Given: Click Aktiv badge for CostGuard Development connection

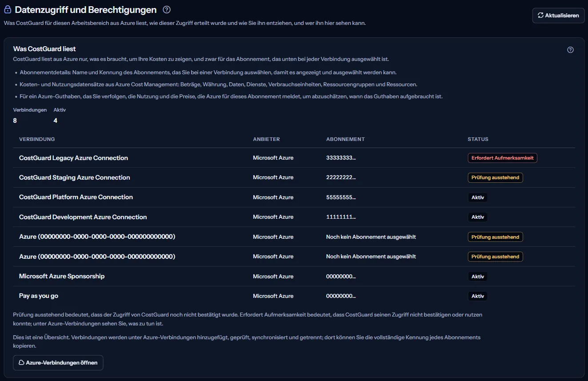Looking at the screenshot, I should [478, 217].
